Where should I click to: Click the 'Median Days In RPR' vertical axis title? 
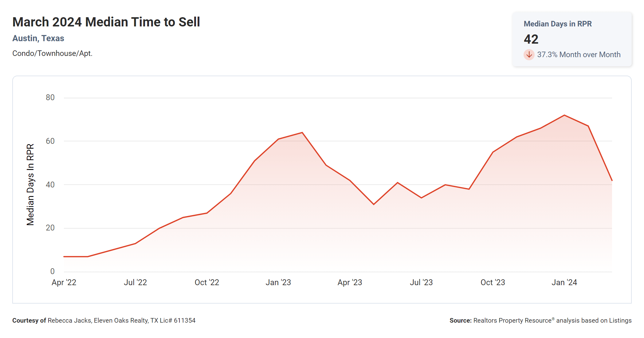[x=30, y=184]
